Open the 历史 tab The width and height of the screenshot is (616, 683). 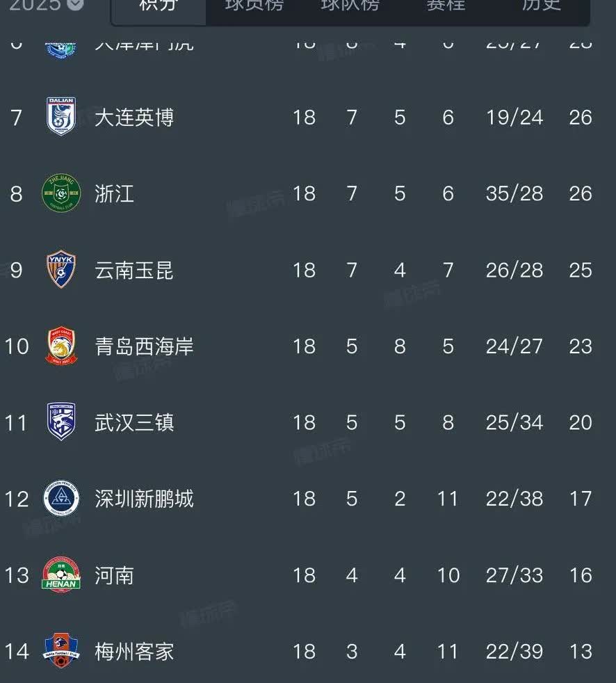(541, 5)
